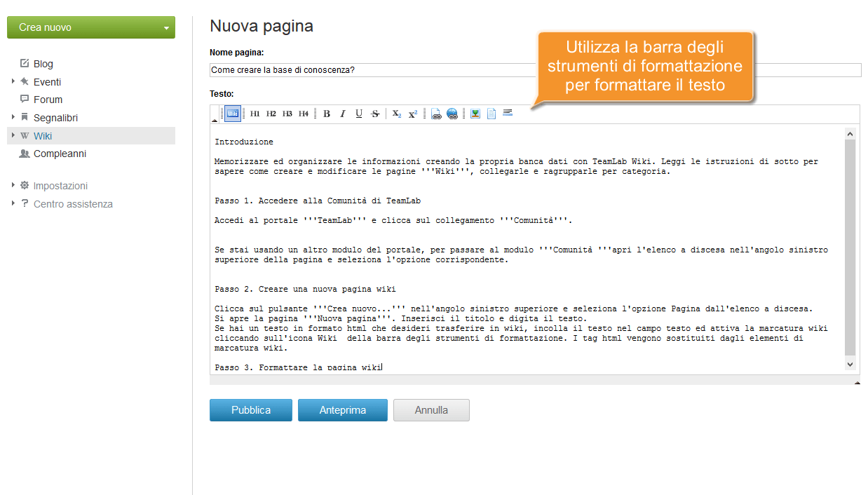This screenshot has width=868, height=495.
Task: Click the Blog icon in sidebar
Action: point(25,63)
